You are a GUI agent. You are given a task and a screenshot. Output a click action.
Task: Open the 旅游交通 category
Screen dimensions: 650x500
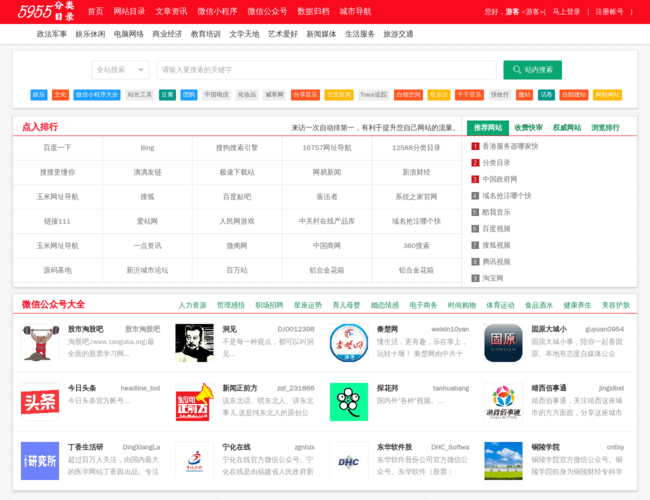pyautogui.click(x=398, y=34)
